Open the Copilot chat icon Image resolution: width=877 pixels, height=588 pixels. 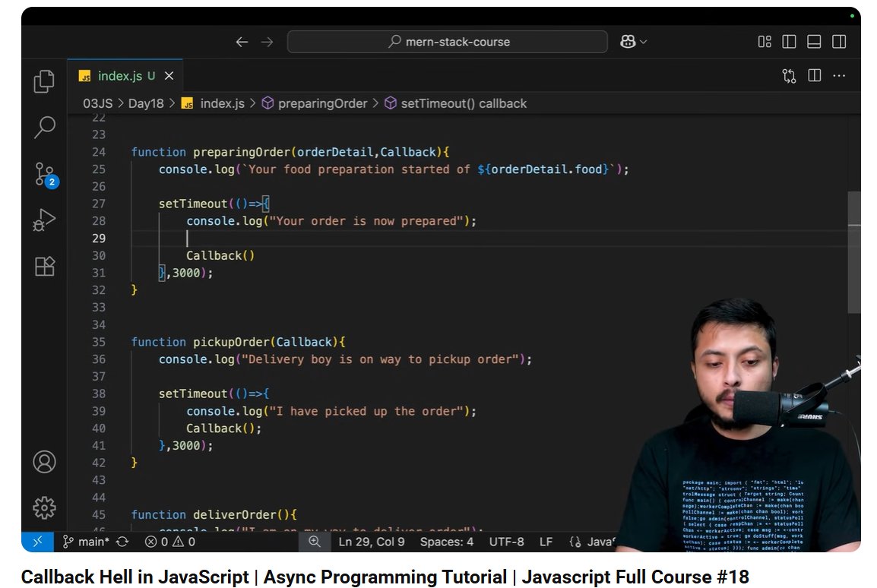pyautogui.click(x=628, y=42)
